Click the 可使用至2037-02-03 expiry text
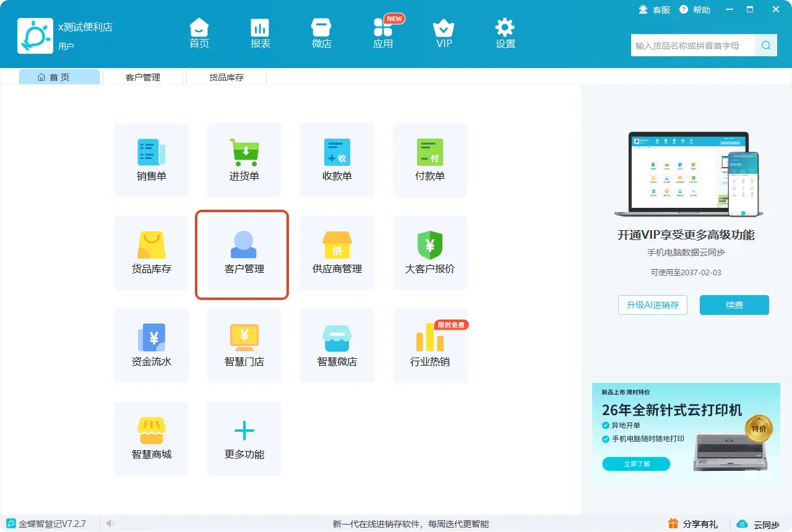The width and height of the screenshot is (792, 532). pyautogui.click(x=686, y=273)
